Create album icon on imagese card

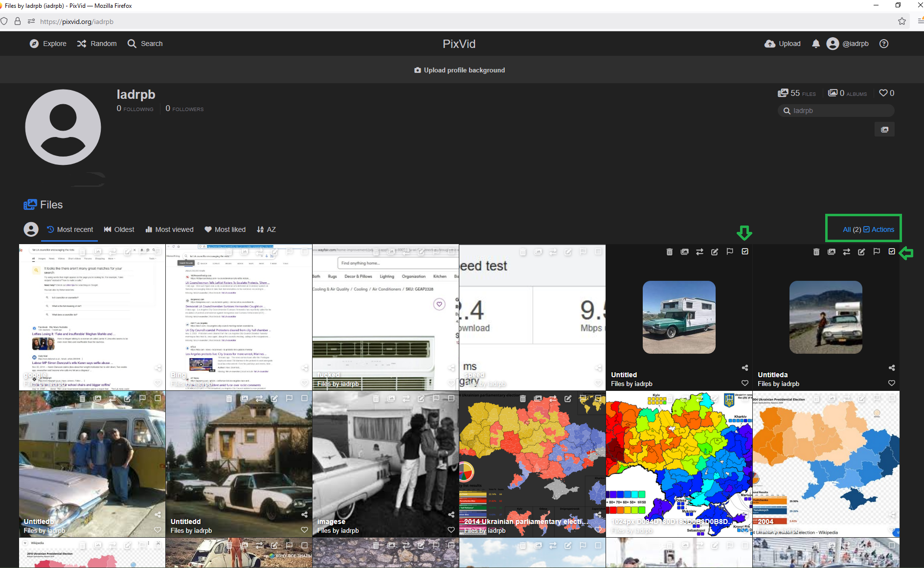pos(391,399)
